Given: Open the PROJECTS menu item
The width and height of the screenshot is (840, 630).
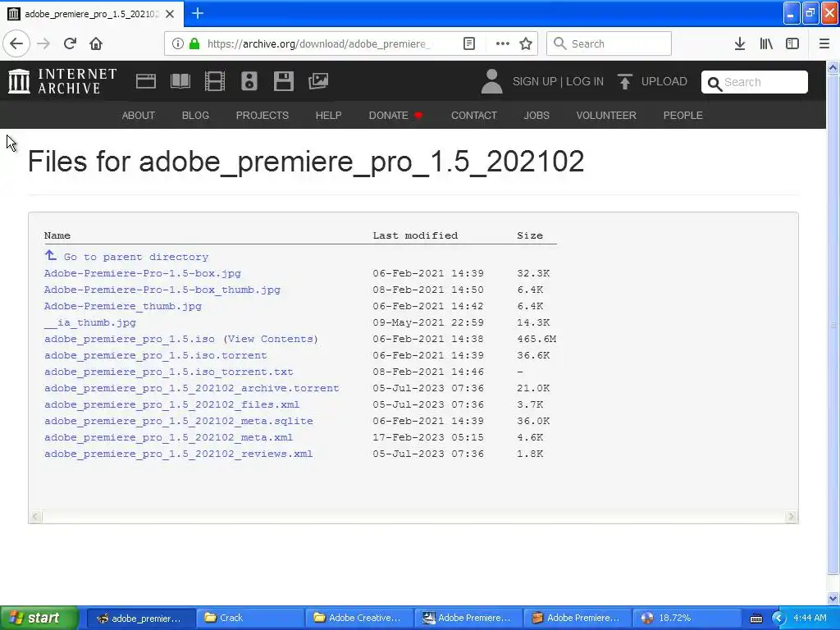Looking at the screenshot, I should (x=262, y=115).
